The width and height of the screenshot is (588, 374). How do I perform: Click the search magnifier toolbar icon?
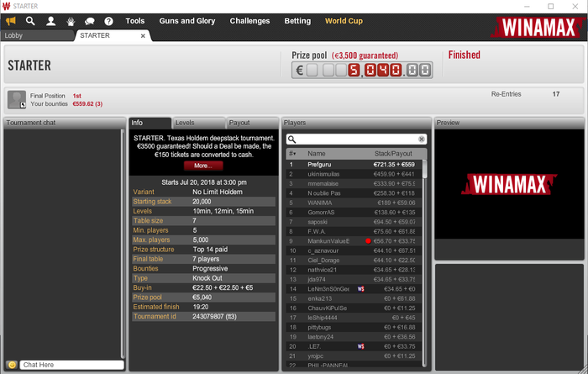point(30,21)
